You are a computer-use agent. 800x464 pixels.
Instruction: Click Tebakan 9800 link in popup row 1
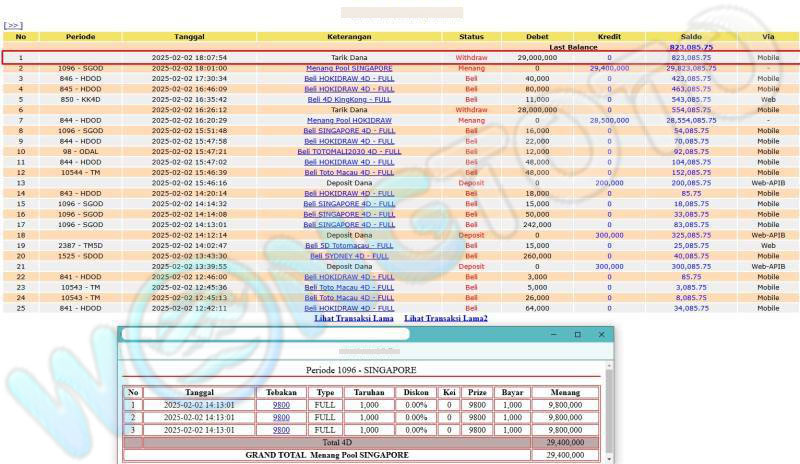click(281, 405)
